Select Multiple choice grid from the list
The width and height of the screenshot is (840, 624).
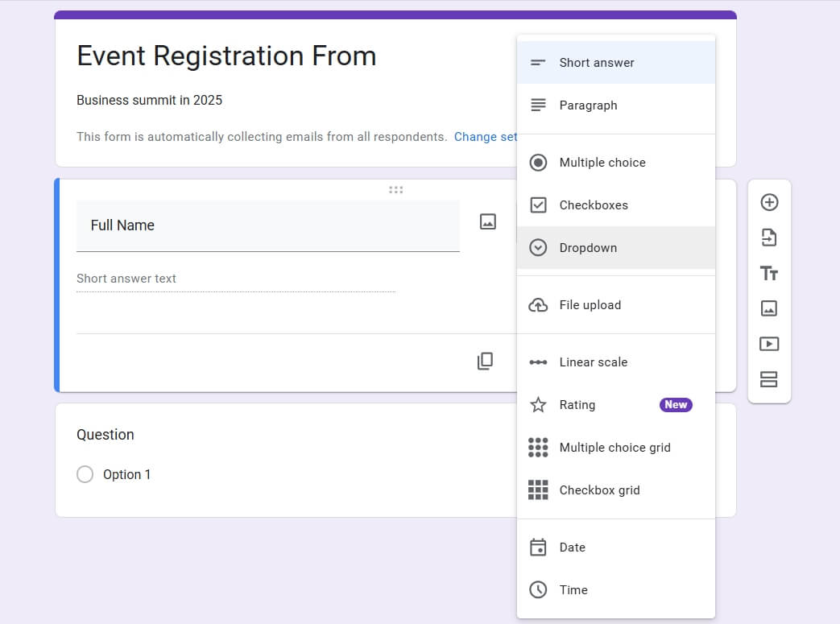[x=614, y=447]
